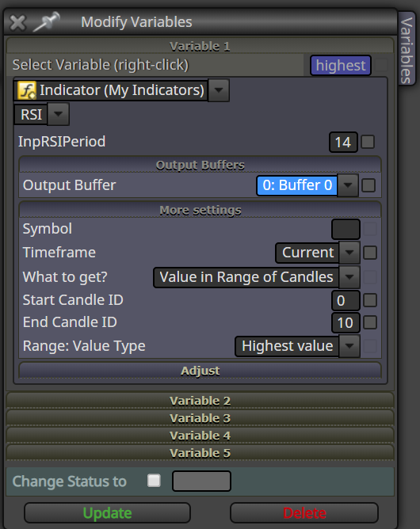The width and height of the screenshot is (420, 529).
Task: Collapse the Output Buffers section
Action: coord(200,165)
